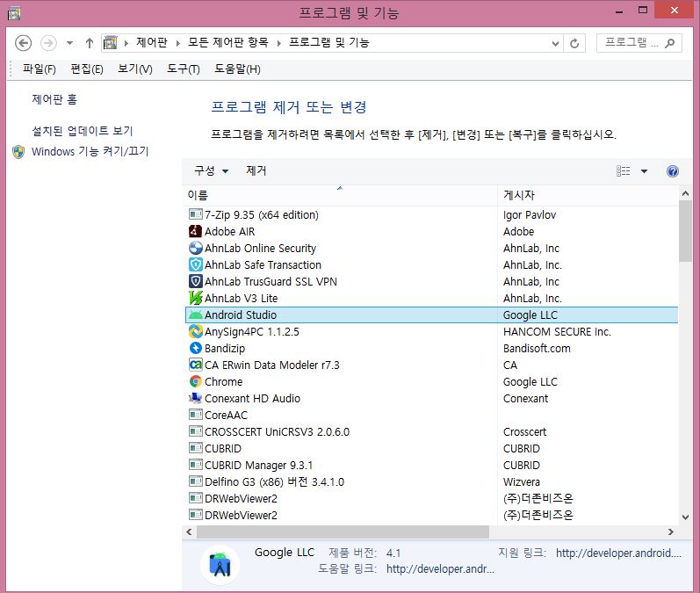
Task: Click the refresh button in address bar
Action: 574,43
